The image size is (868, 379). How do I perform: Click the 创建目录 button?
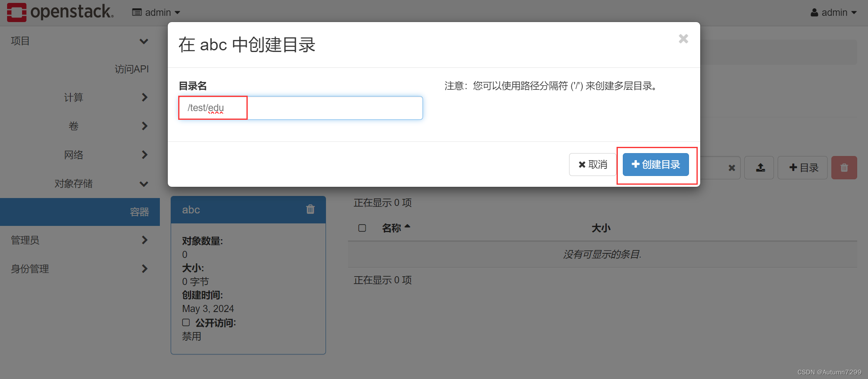coord(656,164)
